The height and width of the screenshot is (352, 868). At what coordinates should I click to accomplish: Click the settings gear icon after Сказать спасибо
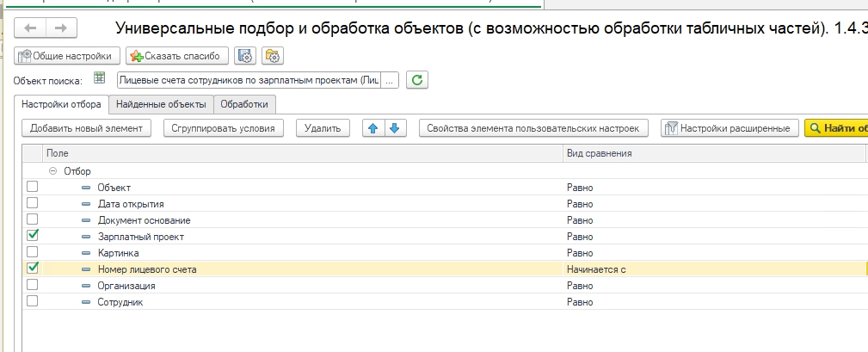click(245, 56)
